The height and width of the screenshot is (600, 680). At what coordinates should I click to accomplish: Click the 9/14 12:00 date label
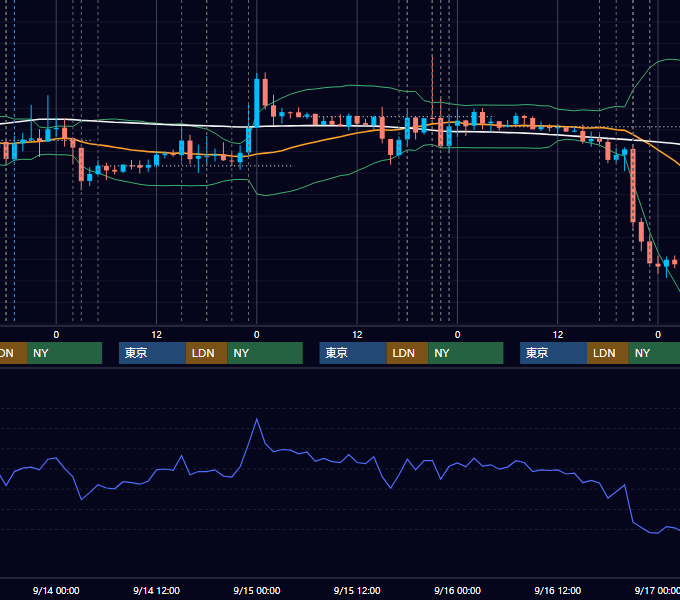[157, 590]
